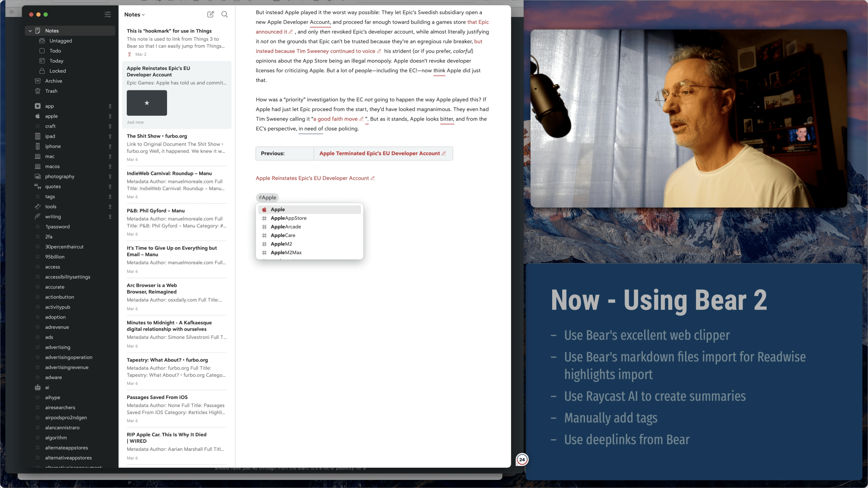Click the mac tag computer icon

[38, 156]
